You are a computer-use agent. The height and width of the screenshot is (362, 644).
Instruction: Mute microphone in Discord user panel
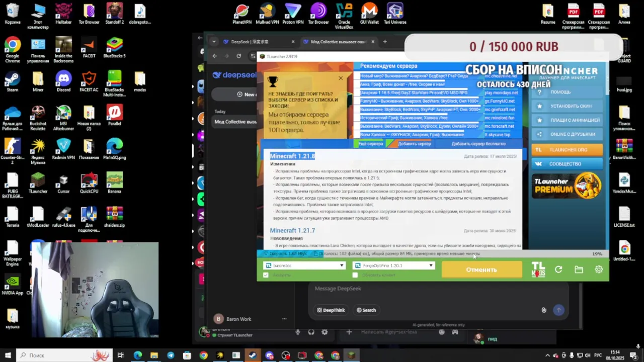coord(298,332)
